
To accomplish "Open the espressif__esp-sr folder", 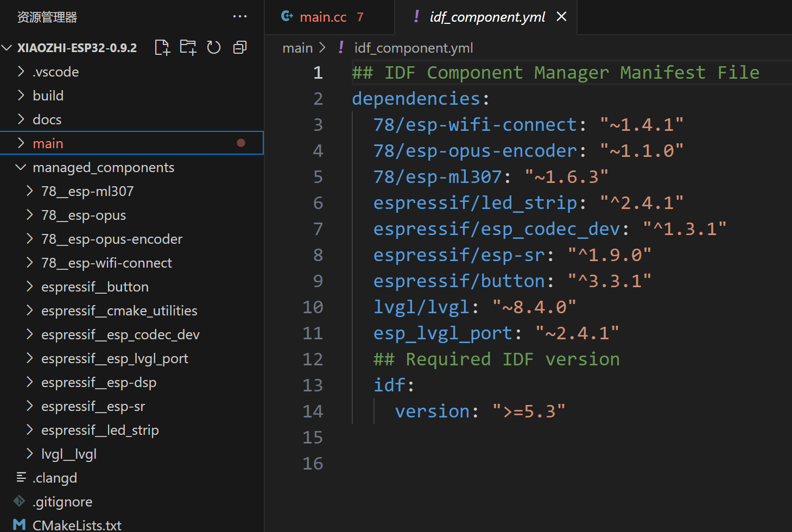I will [x=131, y=406].
